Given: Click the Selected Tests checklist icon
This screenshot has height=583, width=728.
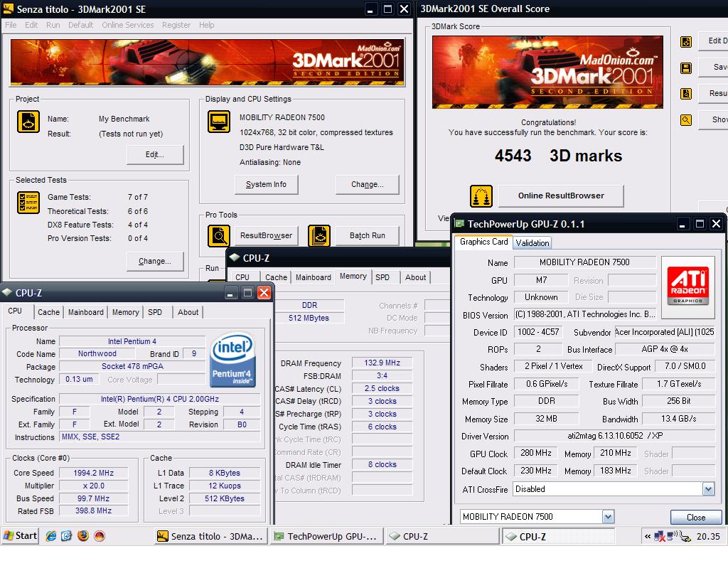Looking at the screenshot, I should click(x=28, y=203).
